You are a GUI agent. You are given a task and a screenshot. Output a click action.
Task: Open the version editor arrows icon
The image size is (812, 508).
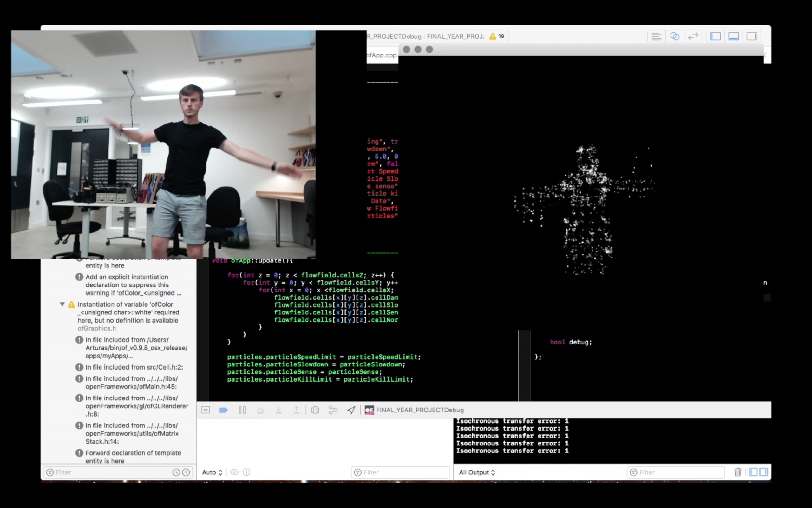pyautogui.click(x=693, y=36)
